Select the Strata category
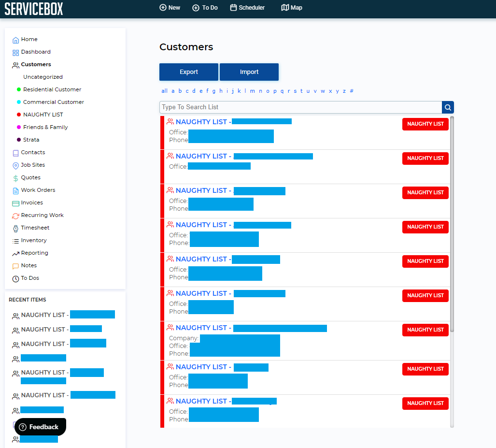Screen dimensions: 496x448 31,140
